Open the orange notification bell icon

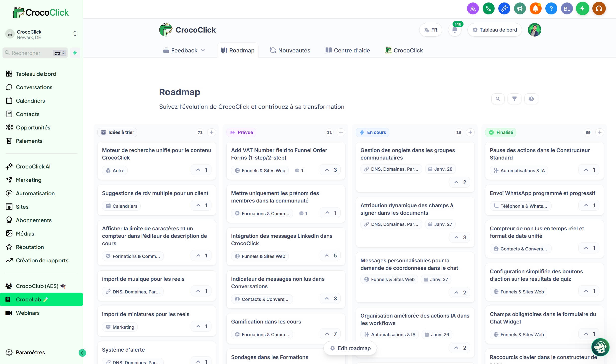coord(535,9)
